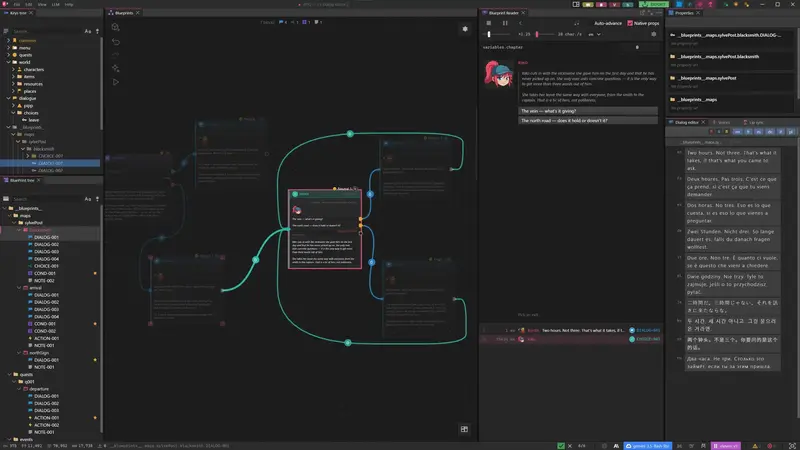Click collapse-all icon right of Keys tree Aa

pyautogui.click(x=97, y=31)
